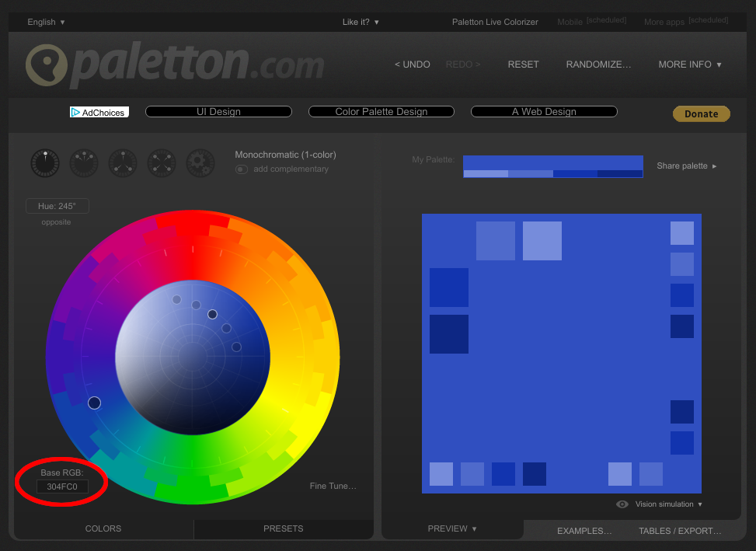The image size is (756, 551).
Task: Open the PREVIEW tab dropdown
Action: pos(452,528)
